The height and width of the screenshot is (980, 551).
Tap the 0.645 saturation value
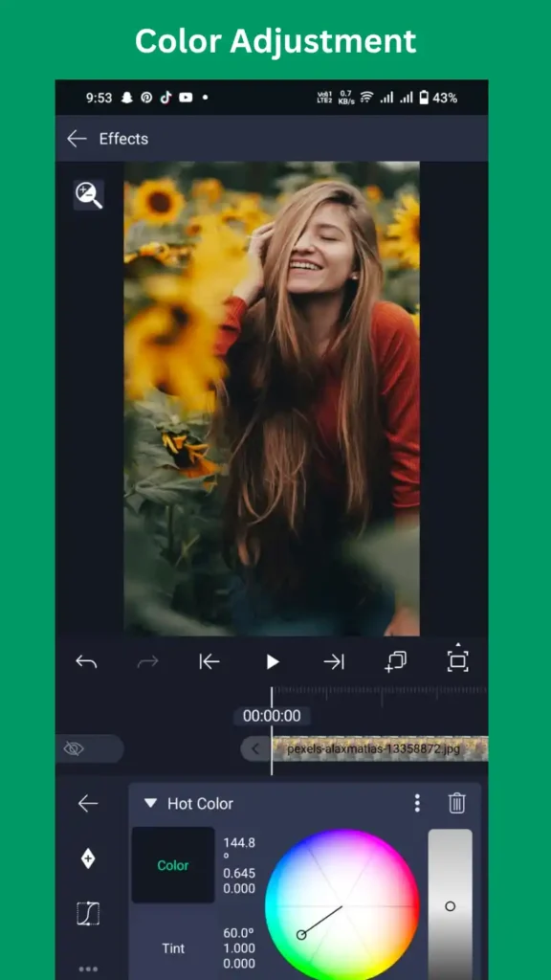pyautogui.click(x=239, y=873)
